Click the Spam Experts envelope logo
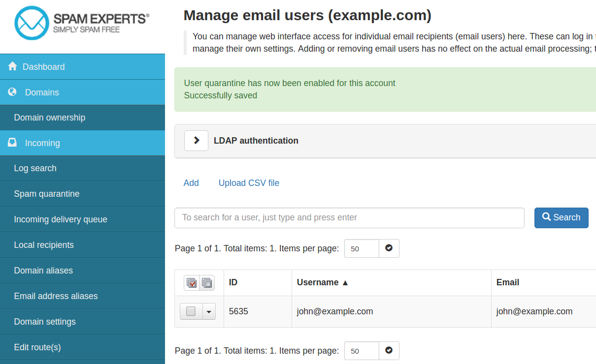The width and height of the screenshot is (596, 364). pos(32,23)
